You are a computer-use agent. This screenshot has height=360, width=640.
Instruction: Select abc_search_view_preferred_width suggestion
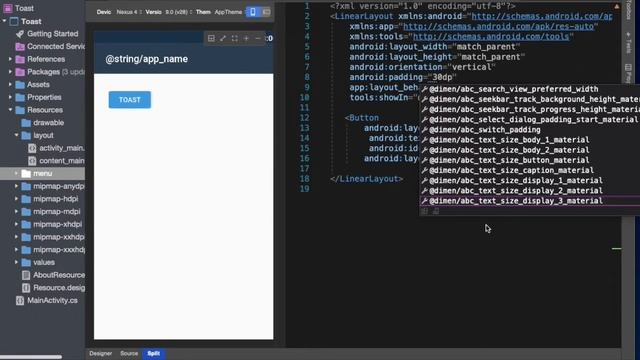click(530, 89)
